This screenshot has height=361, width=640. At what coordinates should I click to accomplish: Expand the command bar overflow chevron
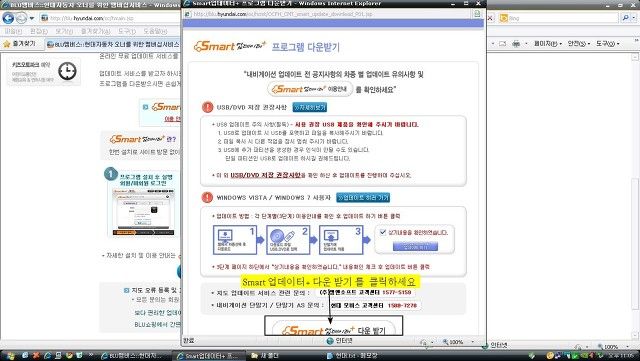636,41
